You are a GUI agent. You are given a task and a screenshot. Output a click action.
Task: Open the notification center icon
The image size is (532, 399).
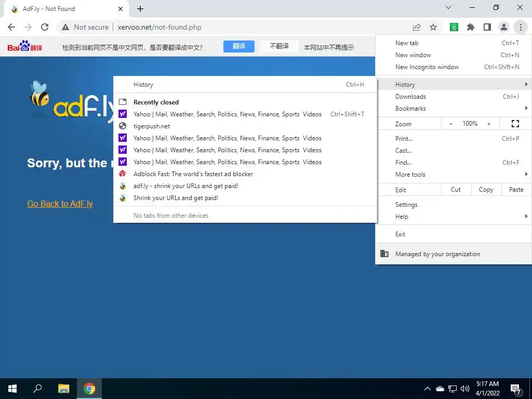pyautogui.click(x=516, y=390)
